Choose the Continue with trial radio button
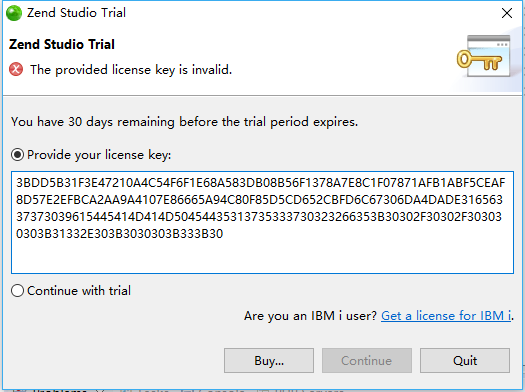 pos(17,291)
